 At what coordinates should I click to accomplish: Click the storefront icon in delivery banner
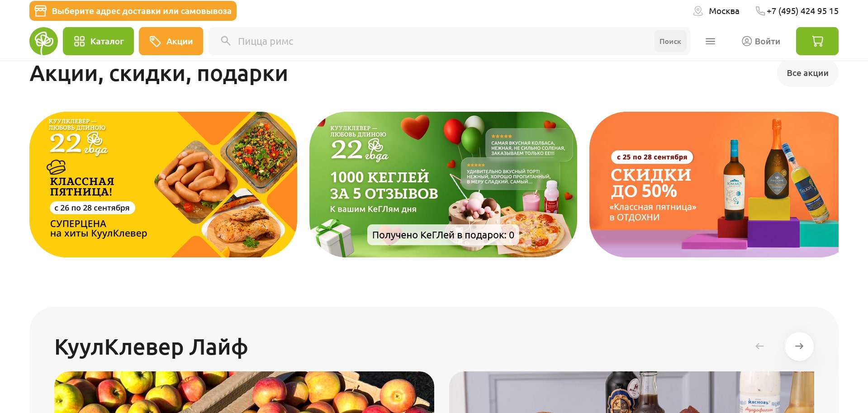pyautogui.click(x=41, y=11)
